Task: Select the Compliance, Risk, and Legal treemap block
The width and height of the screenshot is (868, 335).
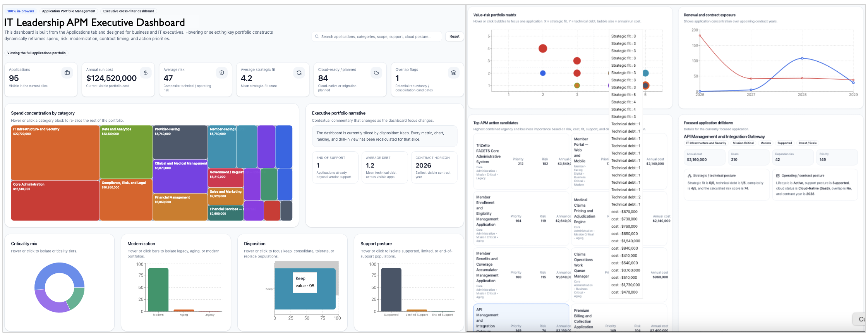Action: (x=126, y=200)
